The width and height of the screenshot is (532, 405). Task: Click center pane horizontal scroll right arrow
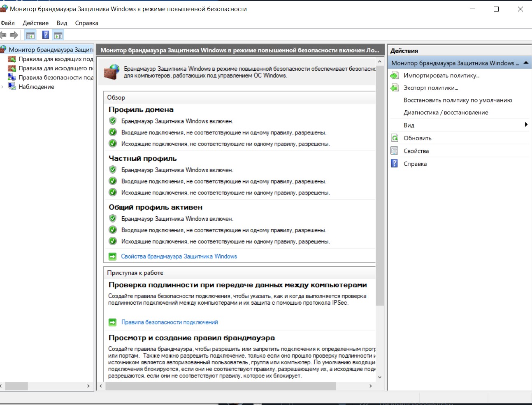(371, 386)
